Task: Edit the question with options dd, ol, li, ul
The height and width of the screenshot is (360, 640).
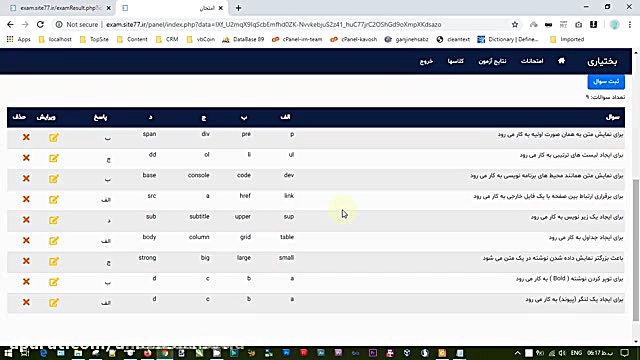Action: (x=53, y=158)
